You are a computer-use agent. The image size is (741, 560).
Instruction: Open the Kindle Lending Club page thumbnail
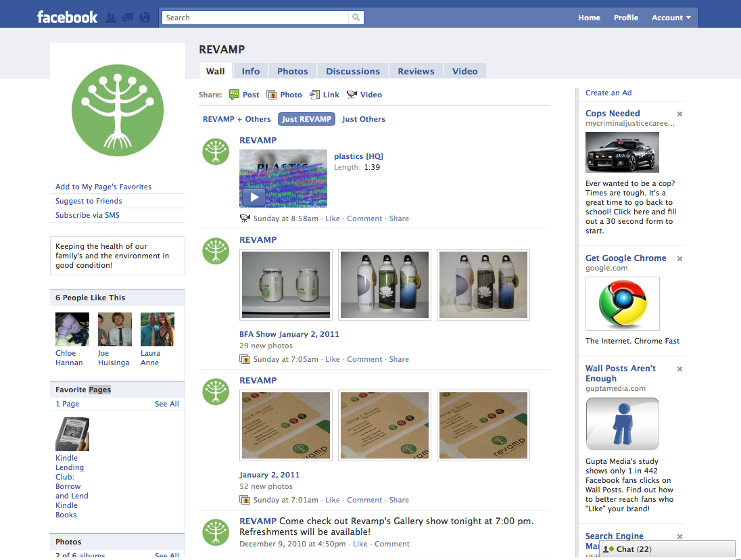pyautogui.click(x=72, y=434)
